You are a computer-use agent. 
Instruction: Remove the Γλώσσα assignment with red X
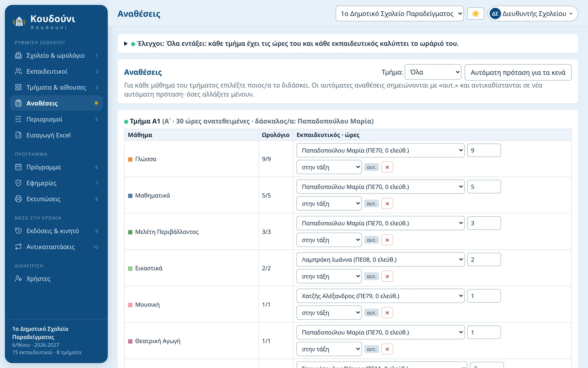387,167
